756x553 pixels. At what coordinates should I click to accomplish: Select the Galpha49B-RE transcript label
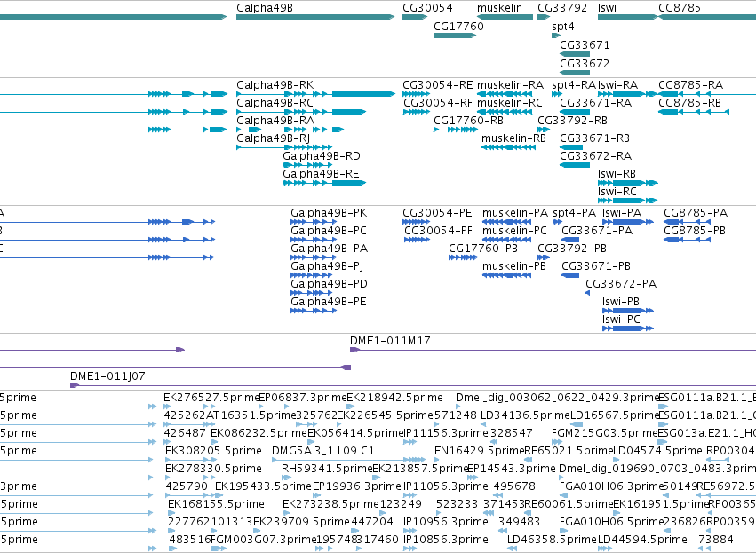321,174
